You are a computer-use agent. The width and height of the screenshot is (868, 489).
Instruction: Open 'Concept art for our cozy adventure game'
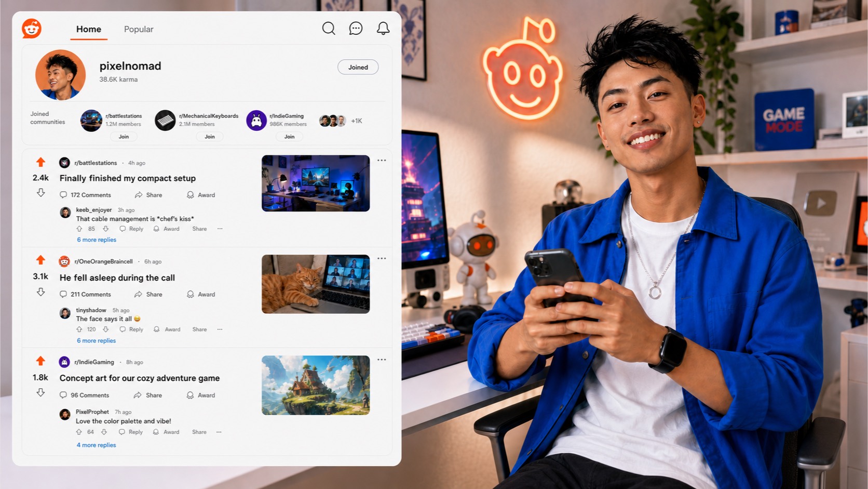click(x=140, y=378)
